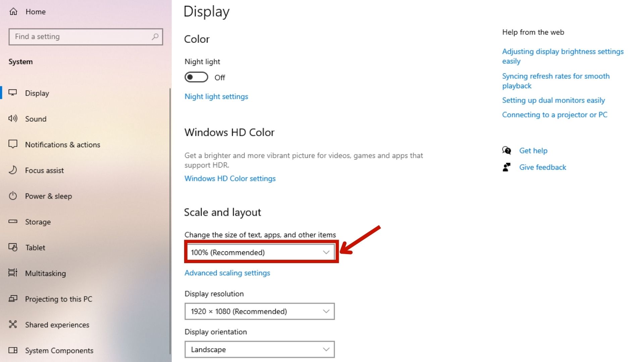644x362 pixels.
Task: Click the Get help chat icon
Action: (x=506, y=150)
